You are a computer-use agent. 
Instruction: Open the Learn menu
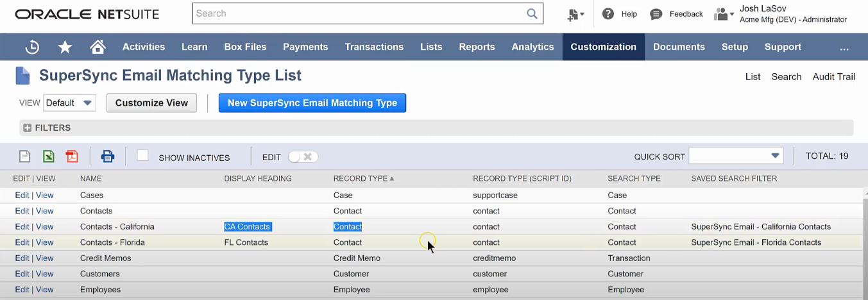pyautogui.click(x=194, y=47)
